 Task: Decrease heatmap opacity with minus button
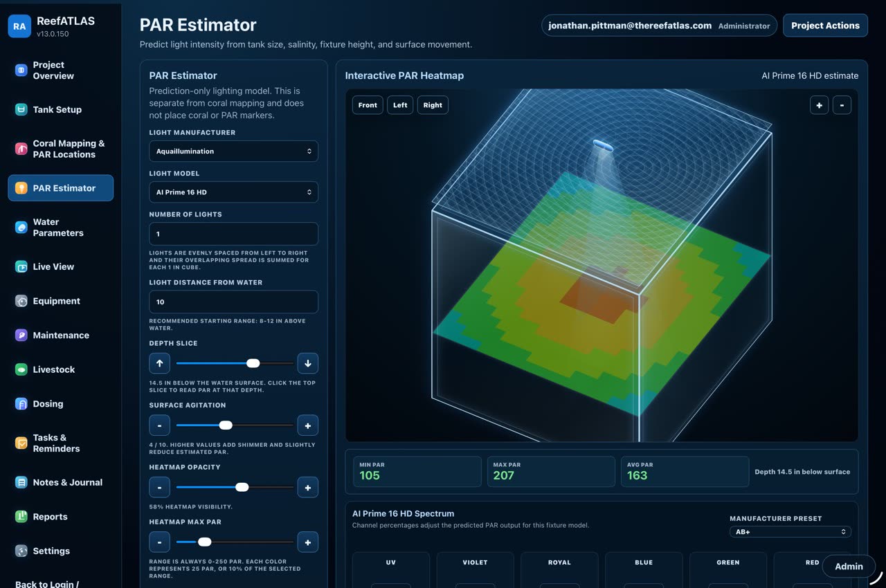[159, 488]
